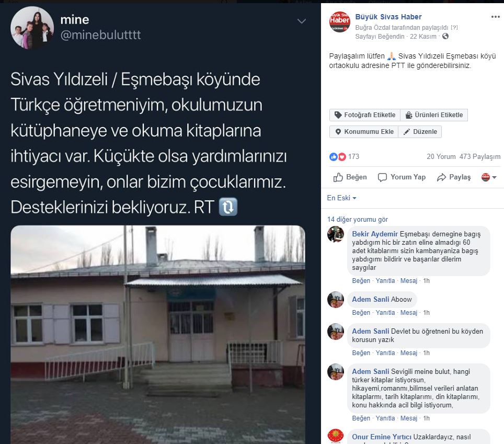The width and height of the screenshot is (504, 444).
Task: Click the retweet emoji in tweet
Action: [x=228, y=207]
